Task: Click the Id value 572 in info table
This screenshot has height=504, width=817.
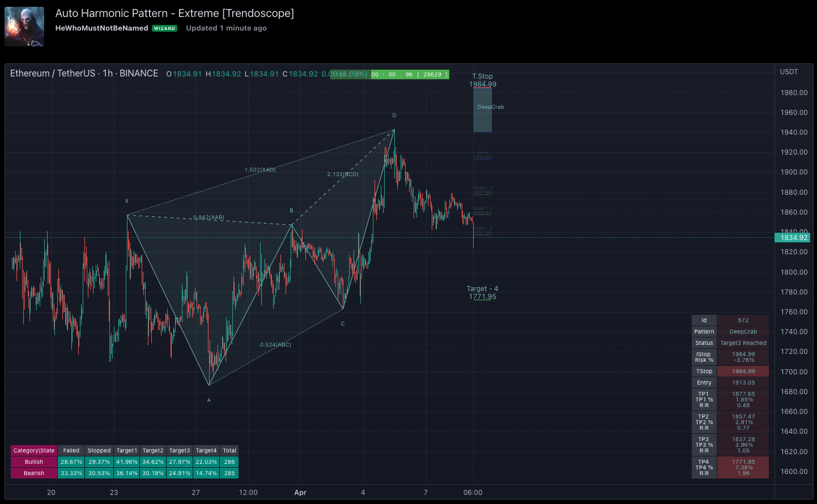Action: point(743,321)
